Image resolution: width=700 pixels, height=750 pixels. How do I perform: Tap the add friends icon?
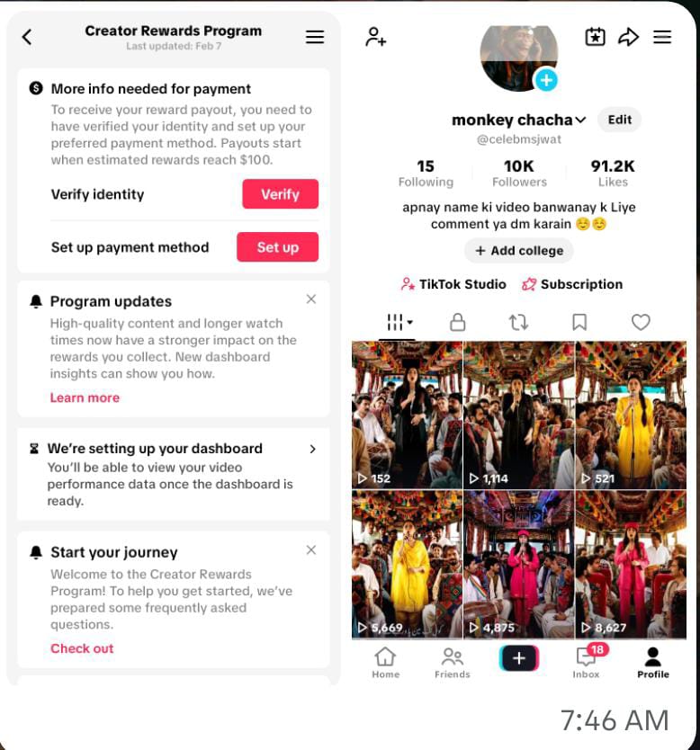pyautogui.click(x=375, y=37)
